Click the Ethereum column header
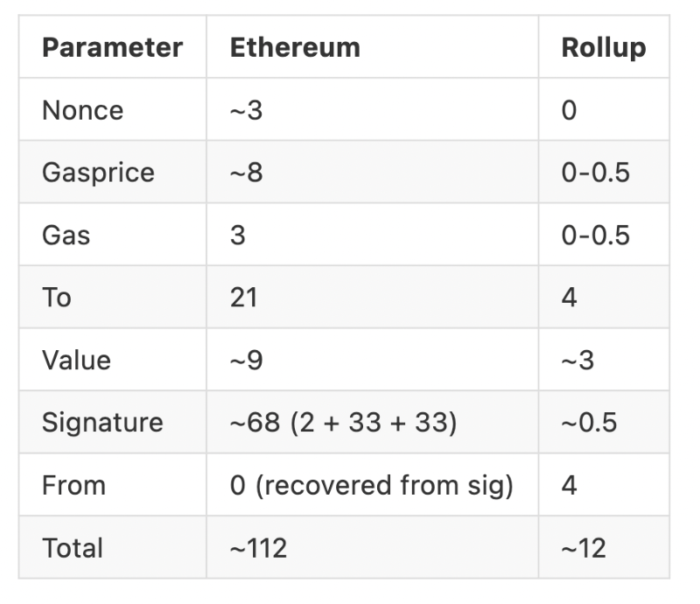Image resolution: width=700 pixels, height=604 pixels. tap(295, 47)
